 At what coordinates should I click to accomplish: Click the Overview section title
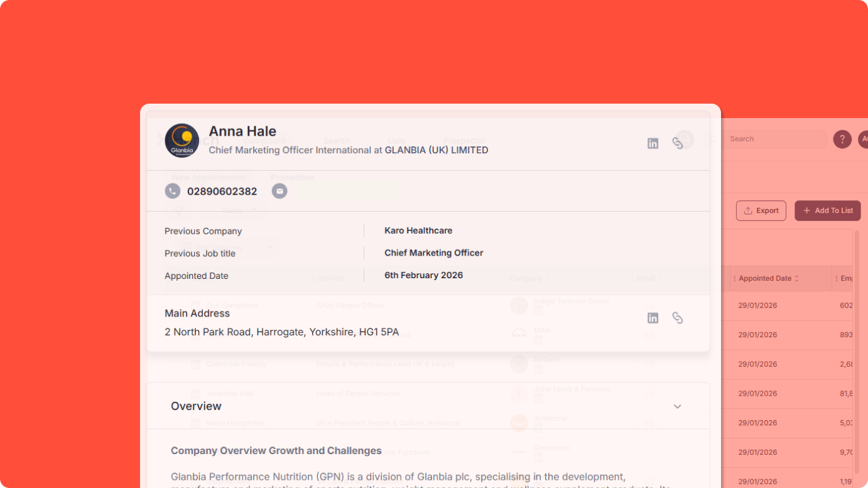[196, 406]
